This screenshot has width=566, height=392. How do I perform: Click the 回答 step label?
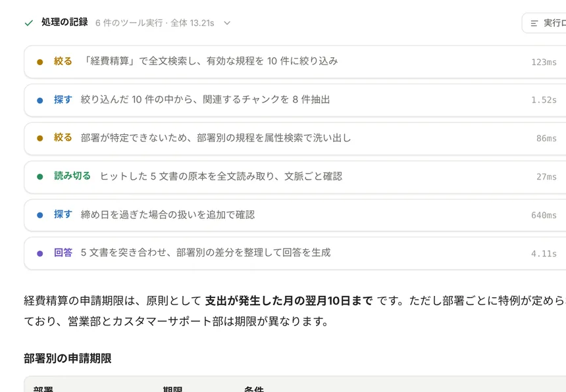[x=63, y=253]
